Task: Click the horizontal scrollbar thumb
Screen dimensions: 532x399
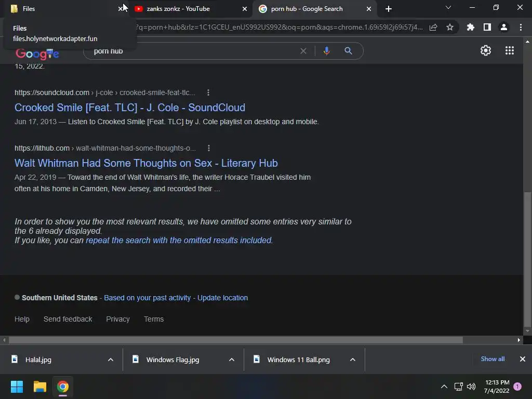Action: pos(236,340)
